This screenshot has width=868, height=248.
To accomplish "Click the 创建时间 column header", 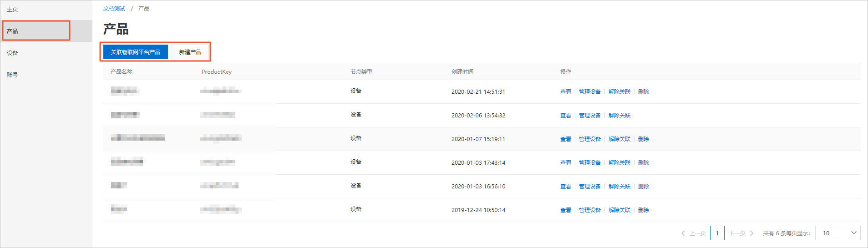I will click(x=462, y=72).
